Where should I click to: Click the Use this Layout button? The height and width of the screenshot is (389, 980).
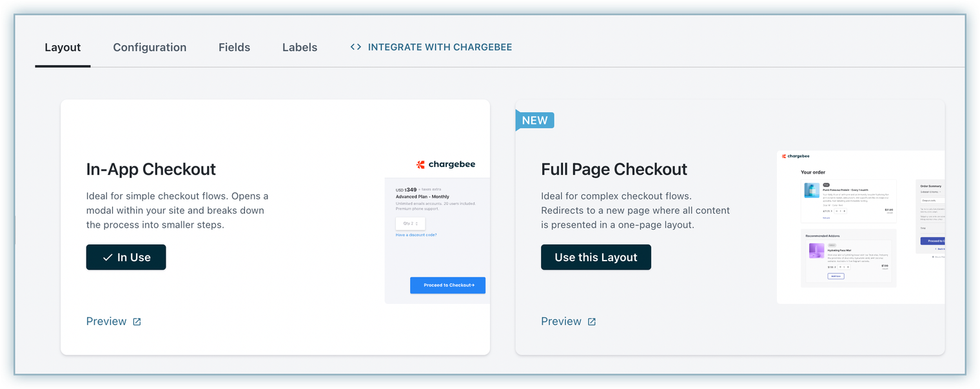coord(596,257)
